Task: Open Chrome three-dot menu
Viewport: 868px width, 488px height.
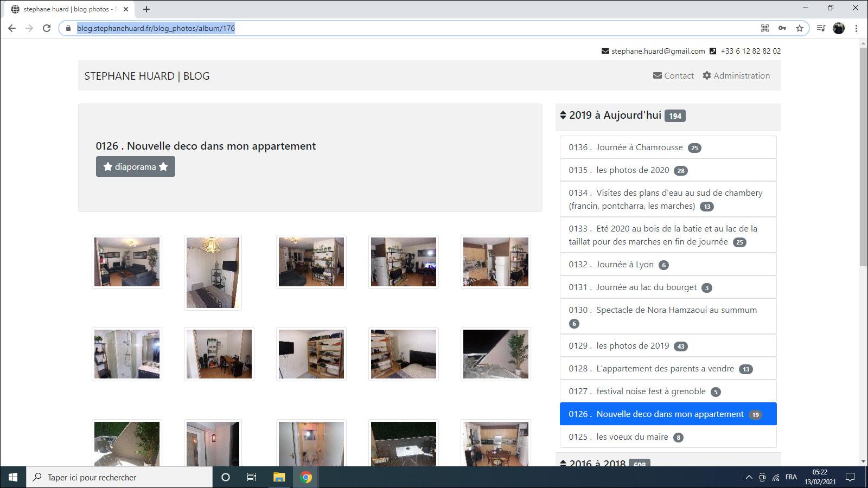Action: click(856, 28)
